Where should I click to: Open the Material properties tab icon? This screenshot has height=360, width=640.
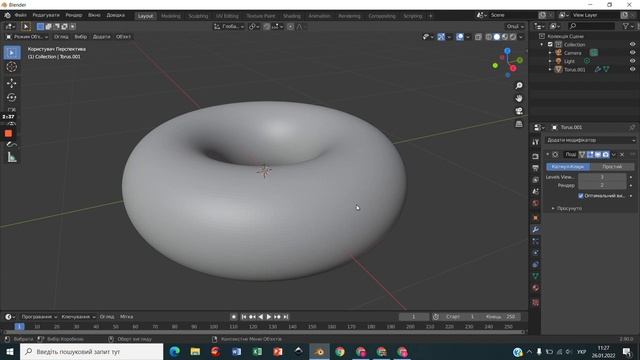pyautogui.click(x=536, y=288)
